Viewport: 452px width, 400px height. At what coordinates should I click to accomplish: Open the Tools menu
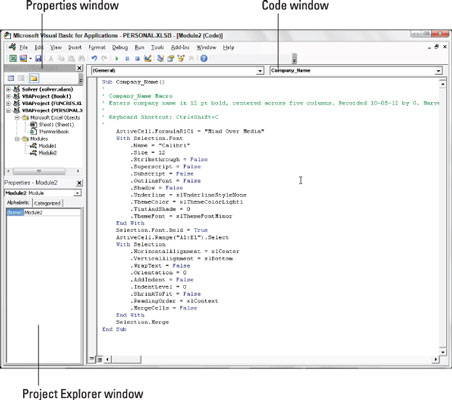(x=157, y=47)
